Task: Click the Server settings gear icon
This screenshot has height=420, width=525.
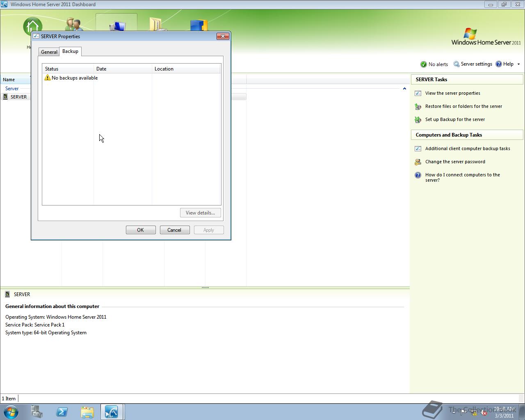Action: tap(457, 64)
